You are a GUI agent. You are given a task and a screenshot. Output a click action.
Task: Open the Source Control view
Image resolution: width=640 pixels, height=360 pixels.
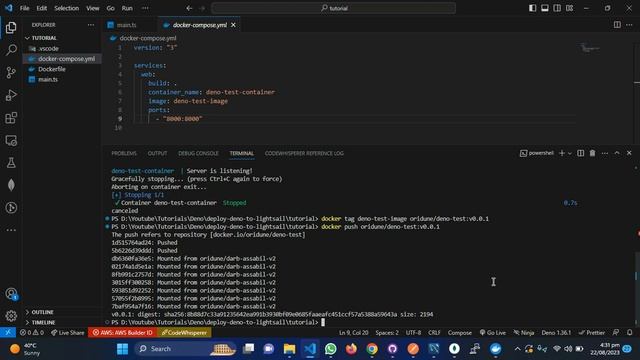[x=11, y=73]
